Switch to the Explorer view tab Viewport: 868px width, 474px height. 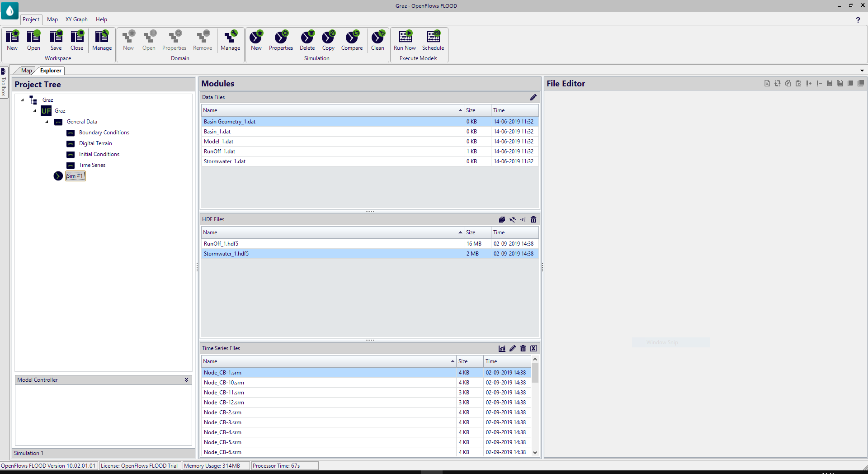click(51, 71)
